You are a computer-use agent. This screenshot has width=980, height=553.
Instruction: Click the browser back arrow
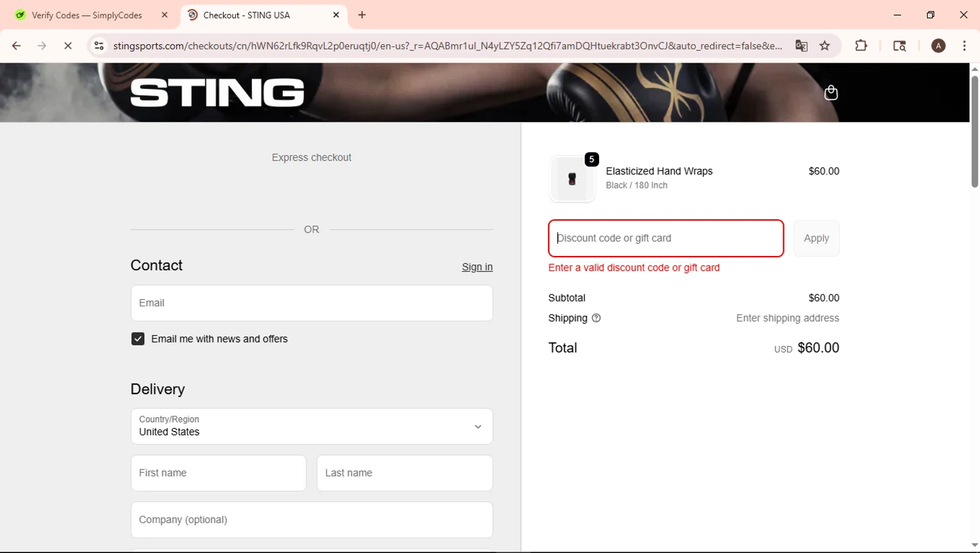click(16, 46)
